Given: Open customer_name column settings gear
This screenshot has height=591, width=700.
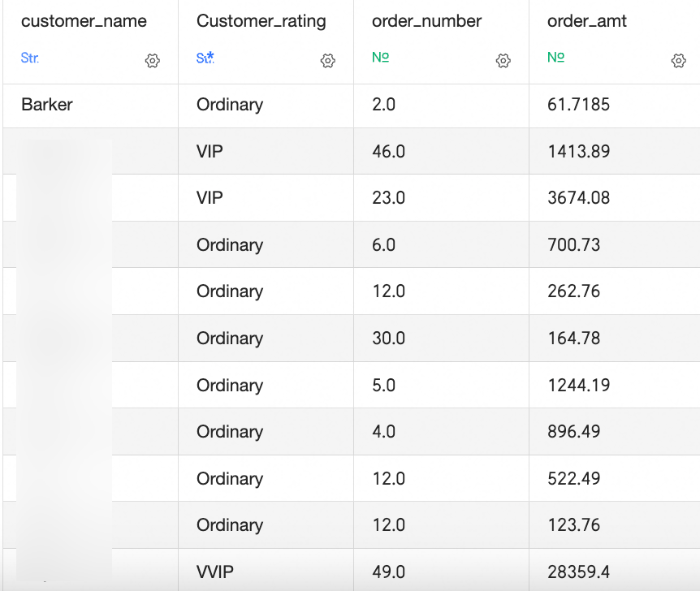Looking at the screenshot, I should click(152, 61).
